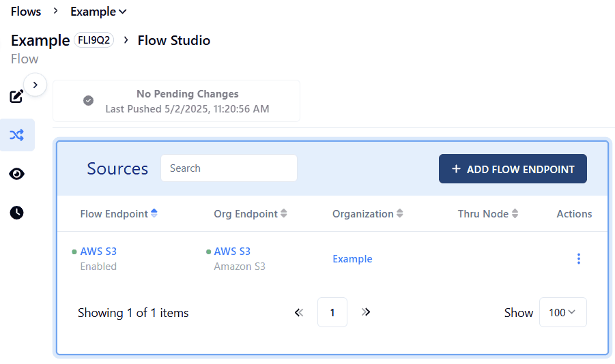
Task: Sort by Organization column
Action: [x=367, y=213]
